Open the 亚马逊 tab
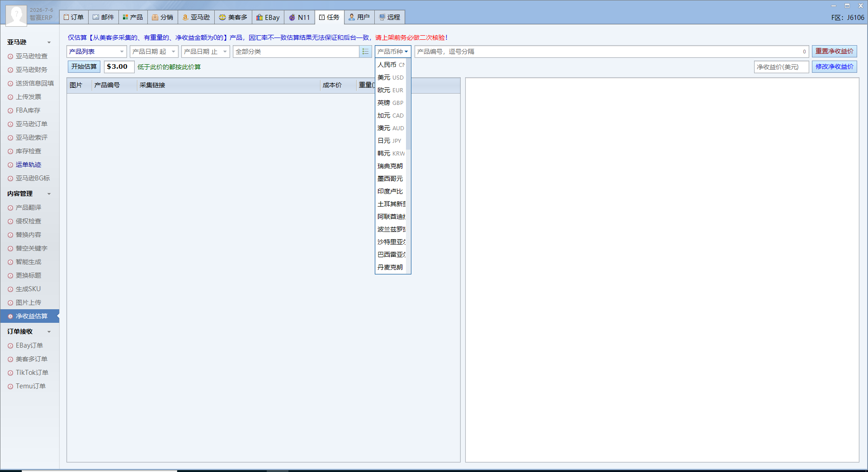The image size is (868, 472). coord(196,17)
